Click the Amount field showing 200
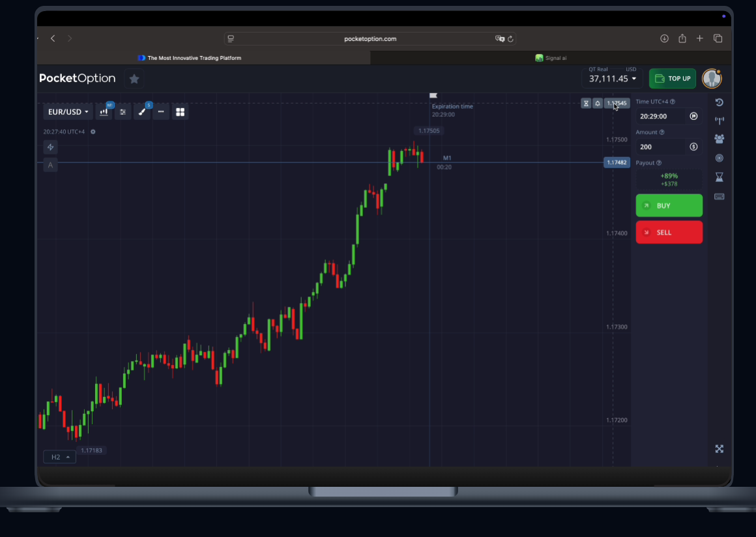 661,147
